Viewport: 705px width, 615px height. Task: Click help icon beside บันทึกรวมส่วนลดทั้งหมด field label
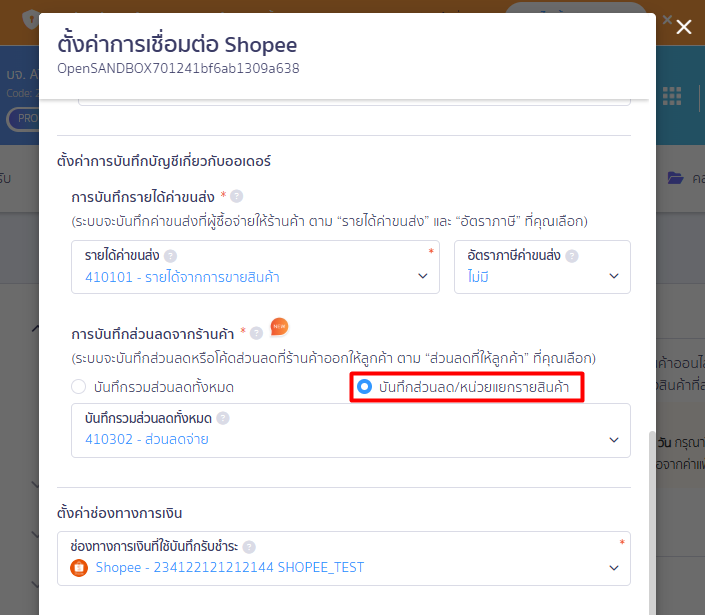click(223, 419)
